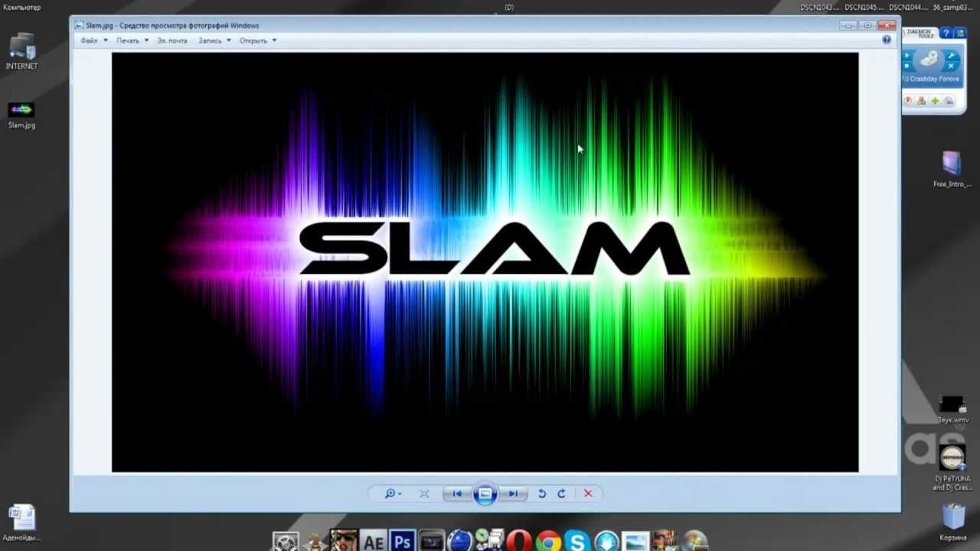Screen dimensions: 980x551
Task: Open dropdown arrow next to Файл
Action: point(106,41)
